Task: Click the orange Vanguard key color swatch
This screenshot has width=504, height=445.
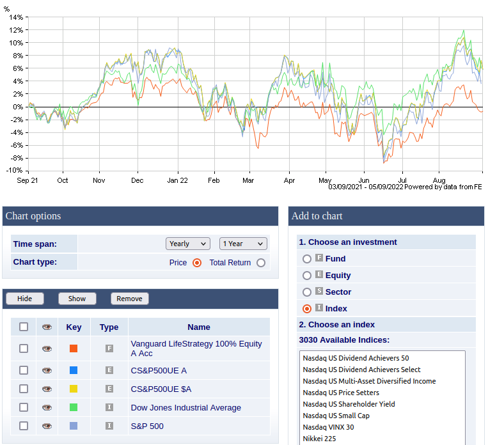Action: click(74, 348)
